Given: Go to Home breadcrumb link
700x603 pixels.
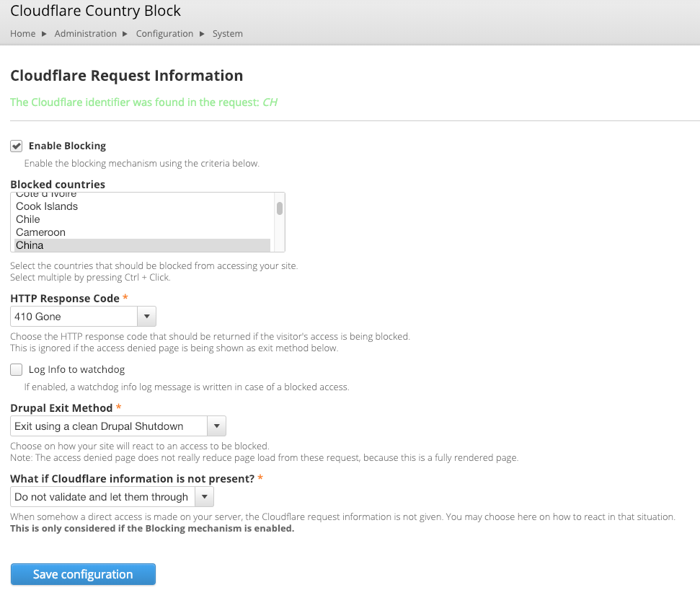Looking at the screenshot, I should coord(23,34).
